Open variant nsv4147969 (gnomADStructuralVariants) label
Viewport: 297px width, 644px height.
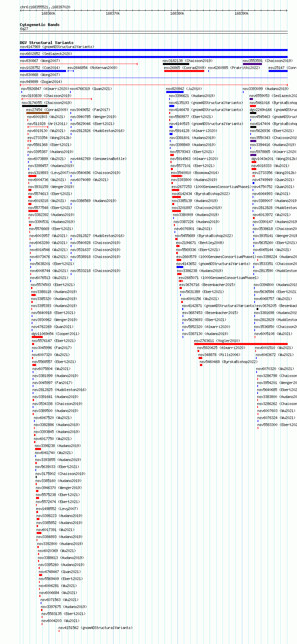click(x=57, y=47)
